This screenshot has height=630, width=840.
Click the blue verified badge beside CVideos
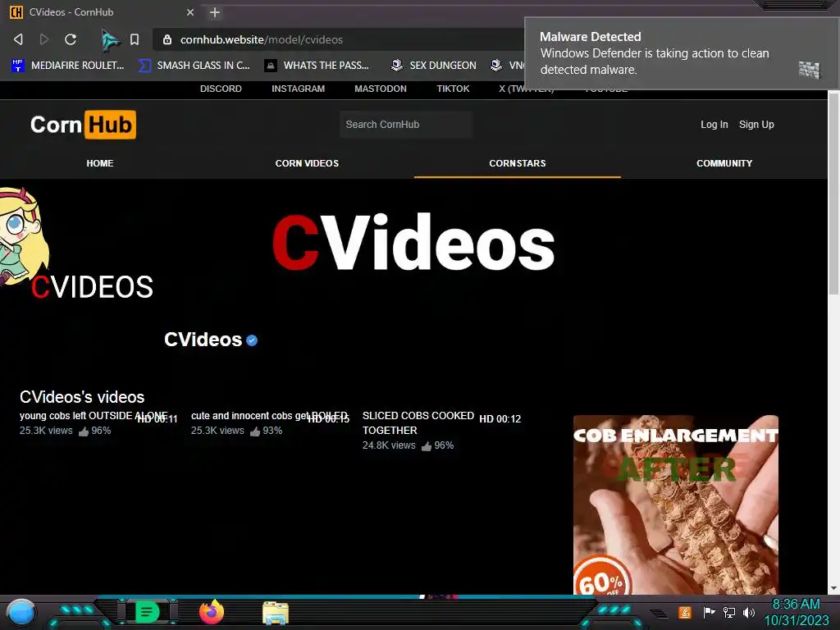[252, 340]
